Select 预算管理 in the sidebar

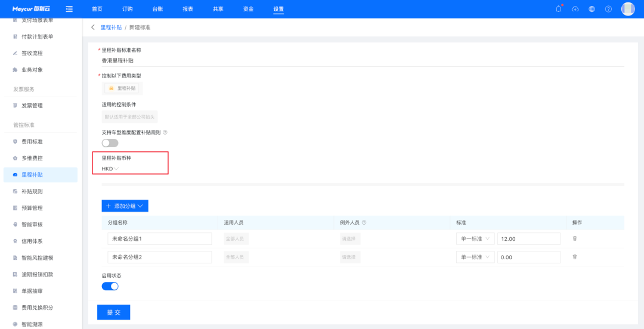click(x=32, y=208)
